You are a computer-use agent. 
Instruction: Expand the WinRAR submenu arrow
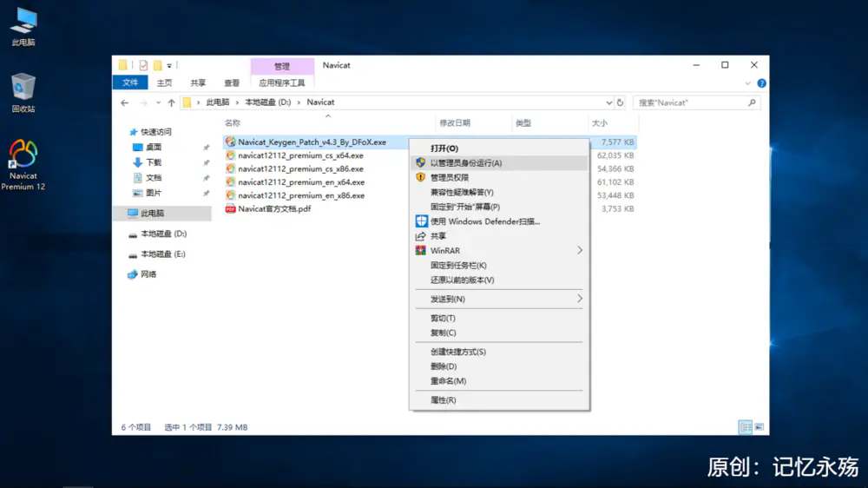coord(580,250)
